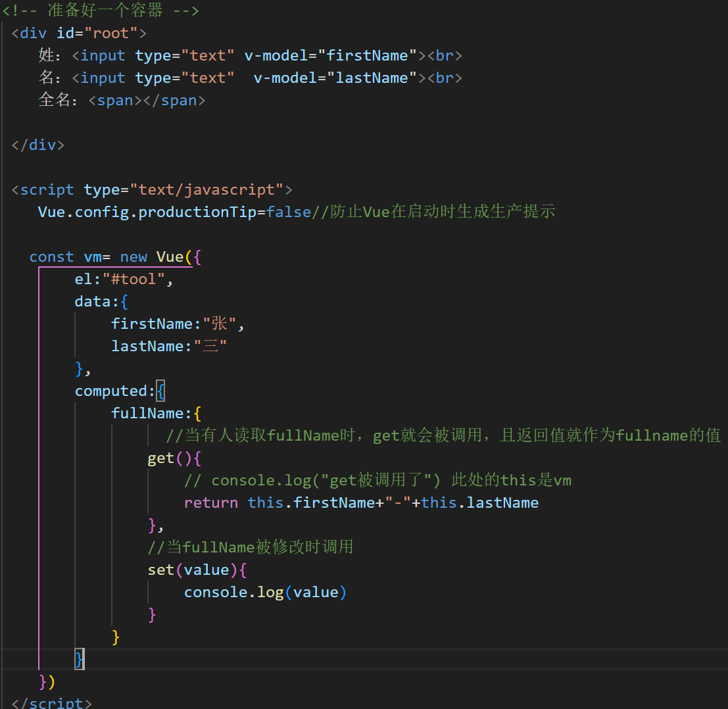Click the "#tool" el value string

[133, 279]
